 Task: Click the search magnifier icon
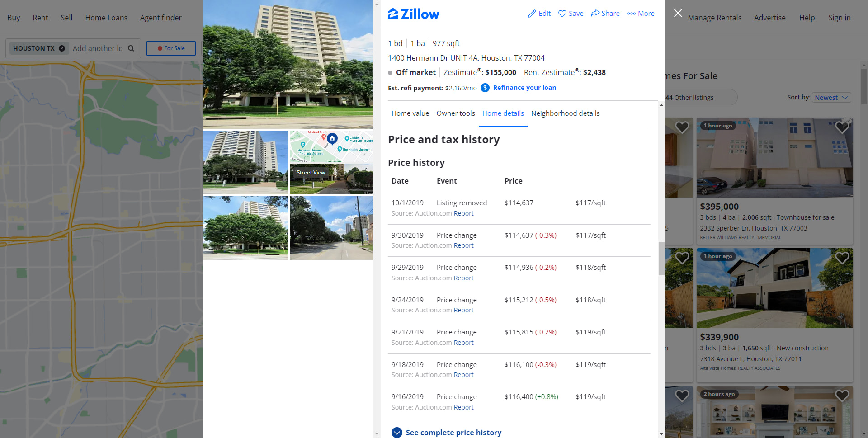pos(131,48)
